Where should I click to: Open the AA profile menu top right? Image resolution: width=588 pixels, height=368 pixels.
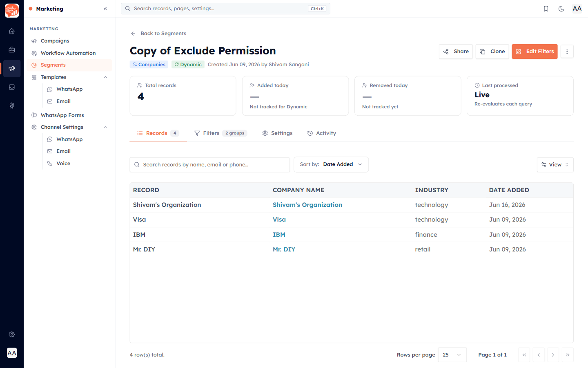(577, 9)
